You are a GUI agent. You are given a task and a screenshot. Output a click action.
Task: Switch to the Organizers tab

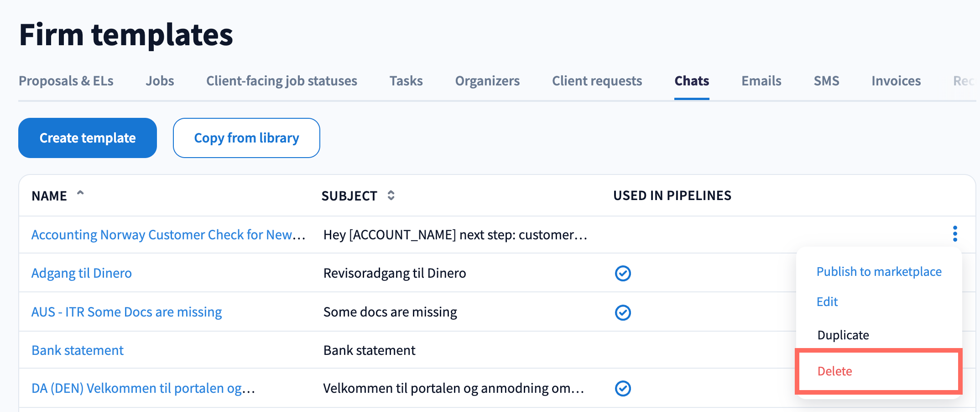point(487,81)
